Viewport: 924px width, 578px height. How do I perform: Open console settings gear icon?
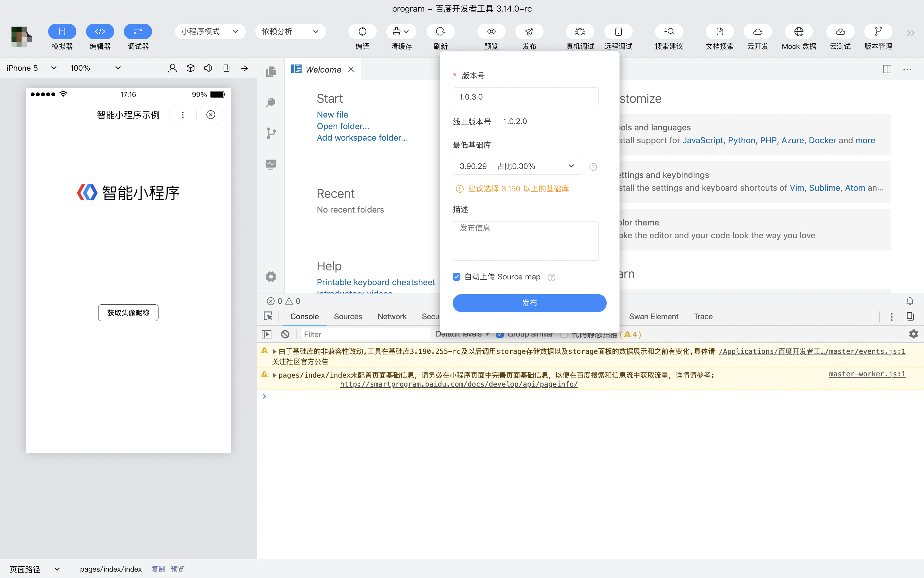pyautogui.click(x=913, y=334)
